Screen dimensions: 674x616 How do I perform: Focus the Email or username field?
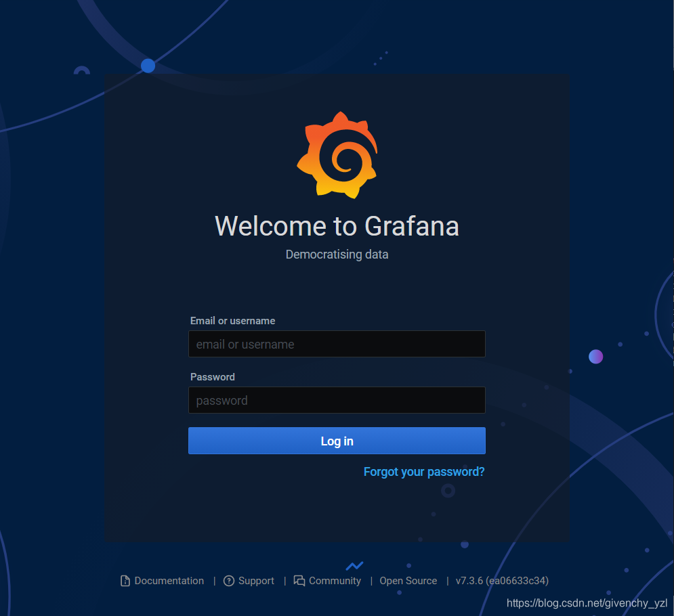(x=337, y=344)
